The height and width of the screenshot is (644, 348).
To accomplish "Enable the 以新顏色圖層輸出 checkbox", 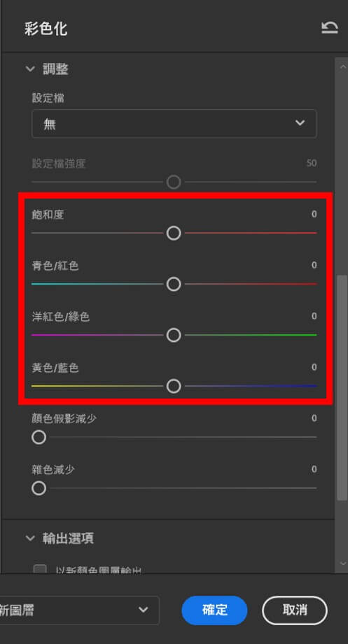I will [x=40, y=570].
